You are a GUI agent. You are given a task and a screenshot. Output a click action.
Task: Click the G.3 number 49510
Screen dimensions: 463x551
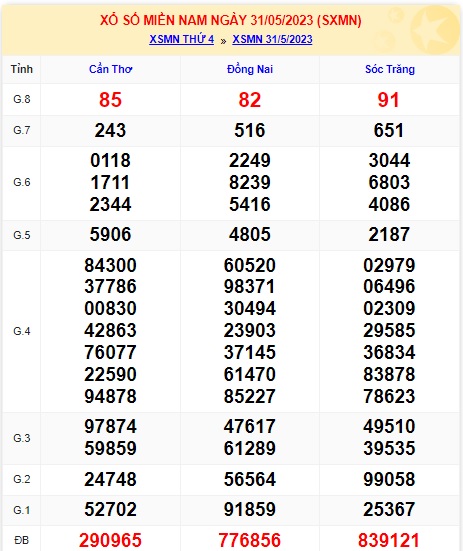pyautogui.click(x=389, y=427)
